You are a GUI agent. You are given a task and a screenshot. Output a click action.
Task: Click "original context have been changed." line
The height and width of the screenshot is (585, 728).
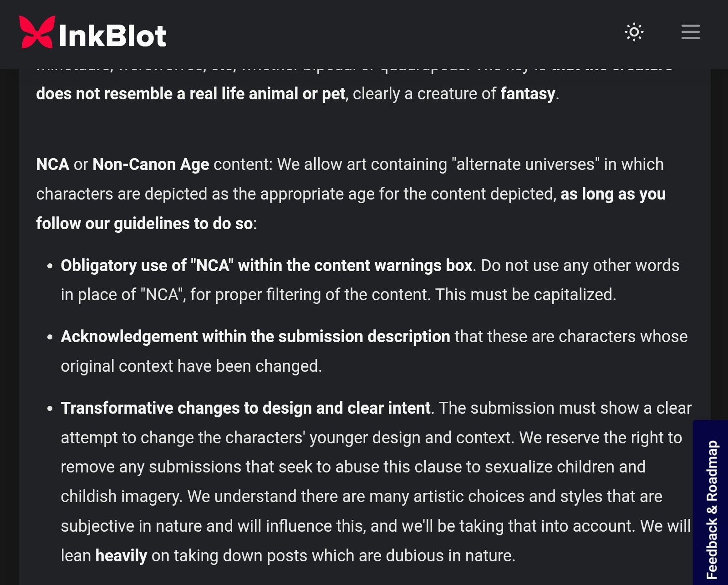191,366
